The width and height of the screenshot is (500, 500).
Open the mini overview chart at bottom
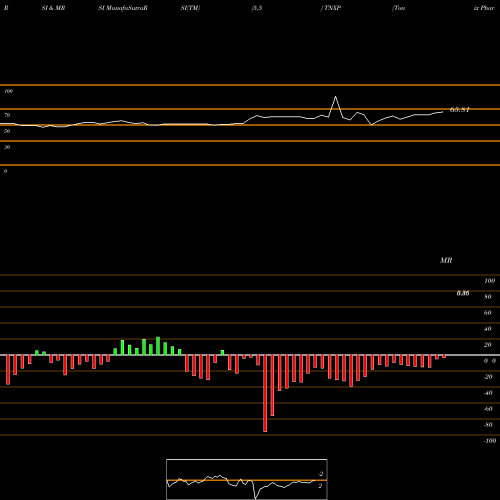click(247, 479)
